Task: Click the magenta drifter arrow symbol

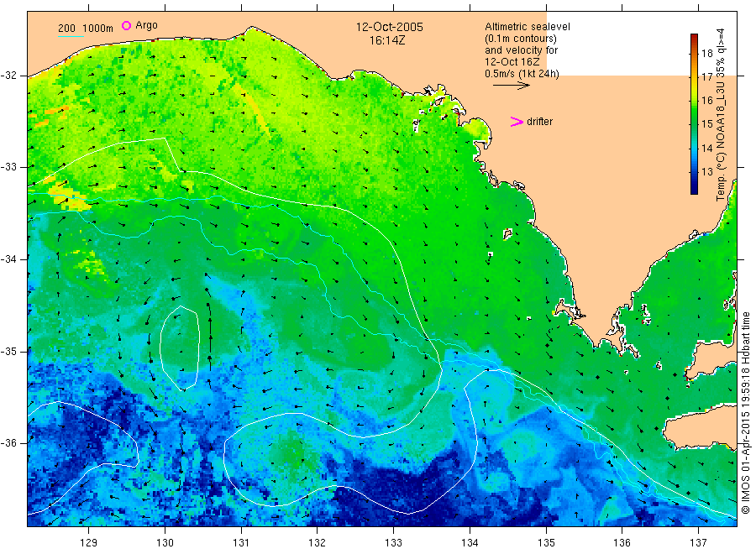Action: (517, 122)
